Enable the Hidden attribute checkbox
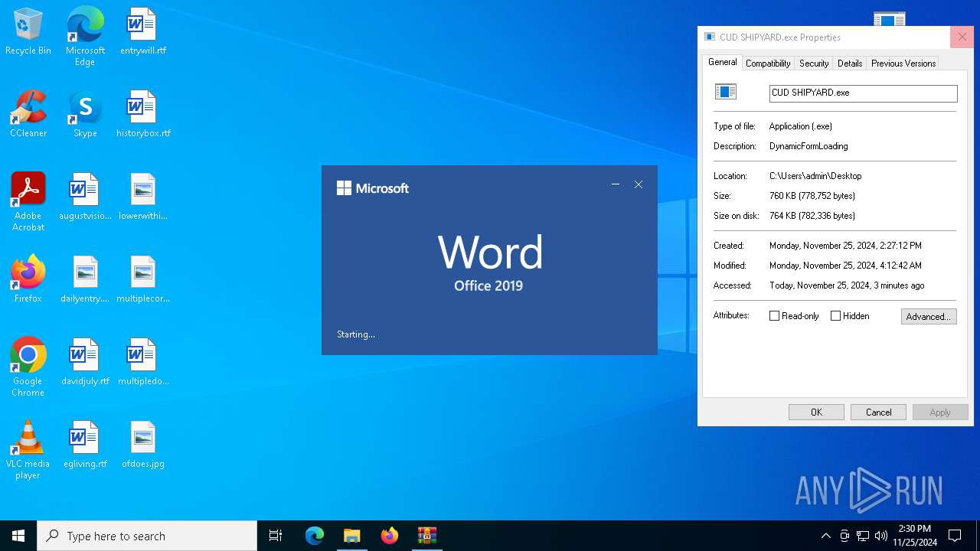 835,316
